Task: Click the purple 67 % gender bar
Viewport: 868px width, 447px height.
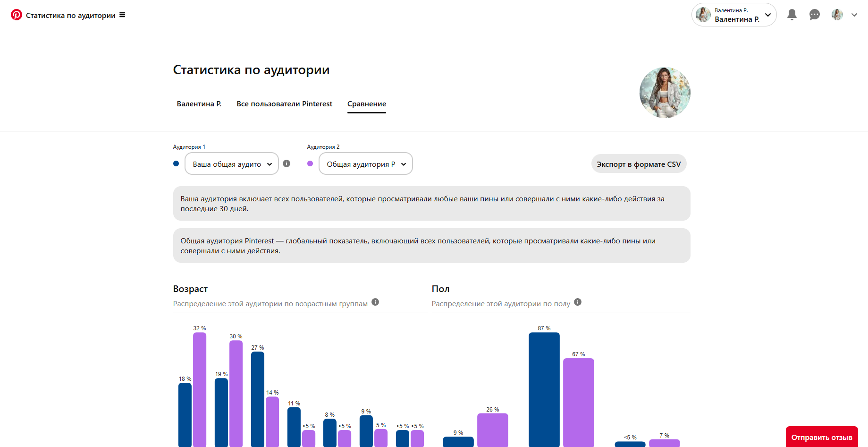Action: pos(579,403)
